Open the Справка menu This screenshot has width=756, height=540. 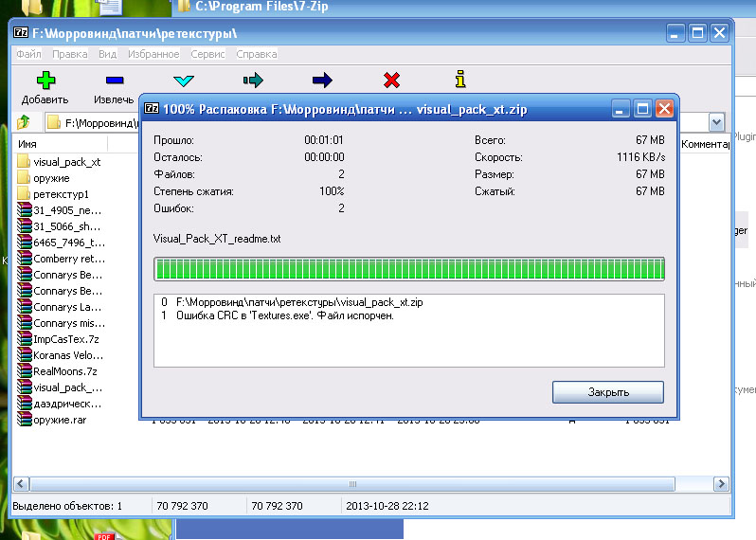pos(257,54)
